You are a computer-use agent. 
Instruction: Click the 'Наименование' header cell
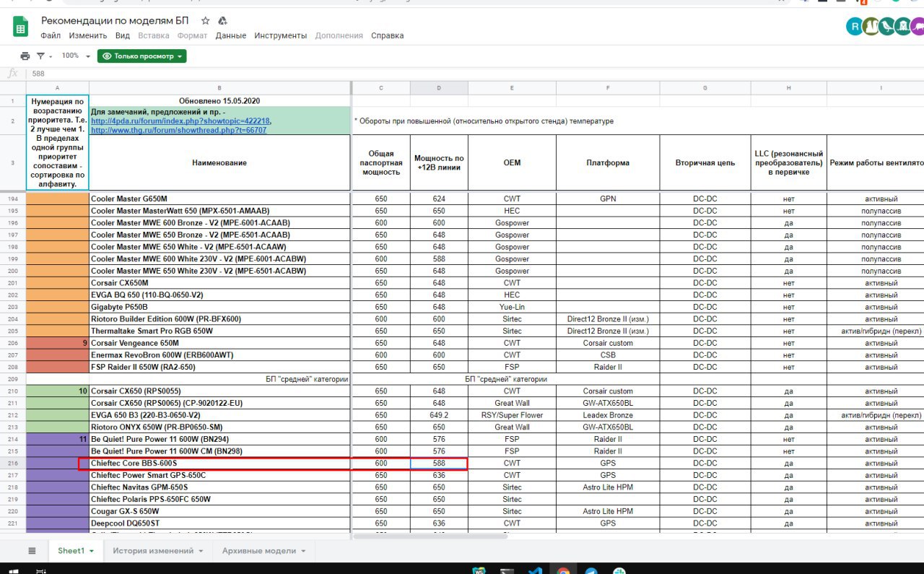click(x=219, y=162)
